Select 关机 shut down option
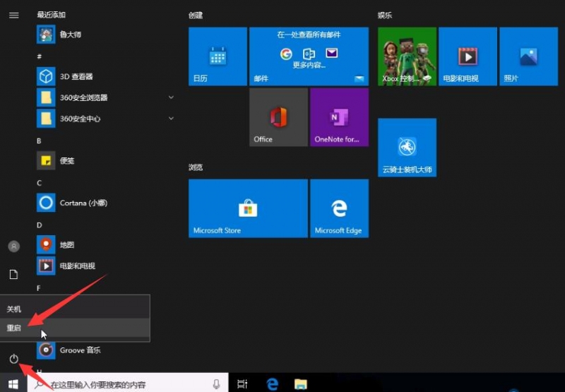This screenshot has width=565, height=392. click(x=75, y=309)
